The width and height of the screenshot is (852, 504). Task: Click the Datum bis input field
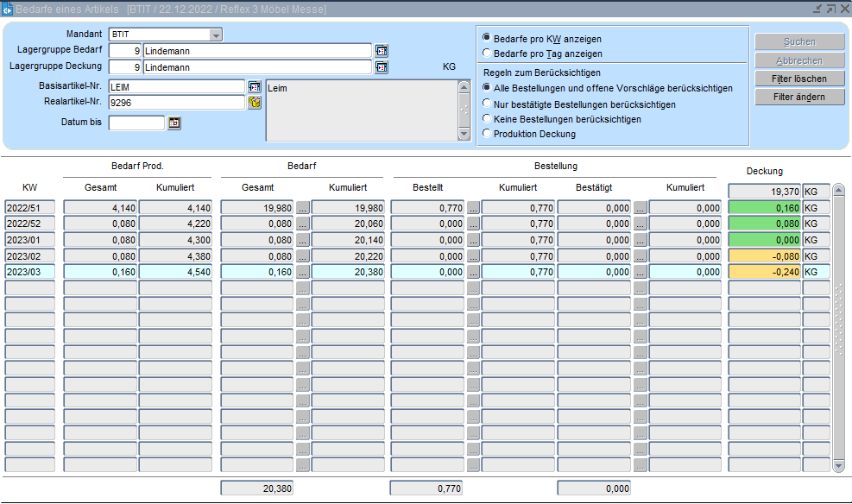pyautogui.click(x=136, y=123)
